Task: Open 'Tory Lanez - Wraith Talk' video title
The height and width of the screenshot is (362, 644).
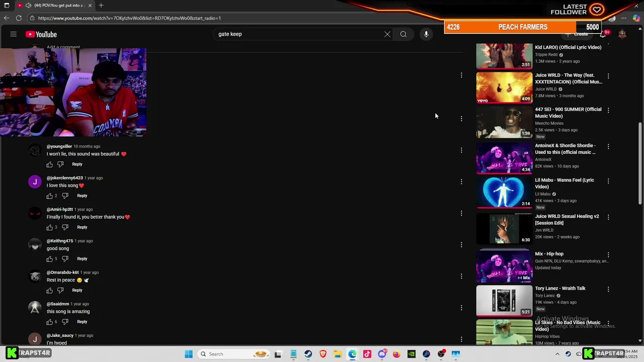Action: [x=560, y=289]
